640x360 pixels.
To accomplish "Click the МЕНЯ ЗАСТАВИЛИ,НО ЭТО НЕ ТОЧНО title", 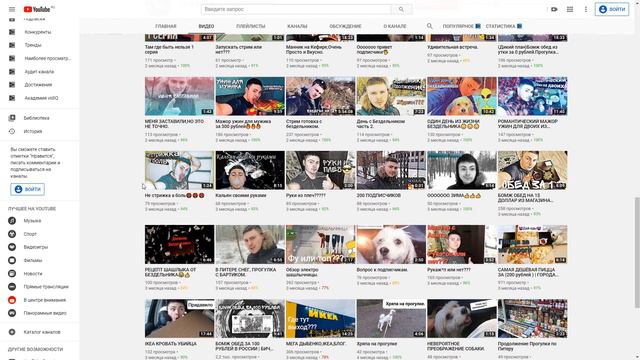I will tap(174, 124).
